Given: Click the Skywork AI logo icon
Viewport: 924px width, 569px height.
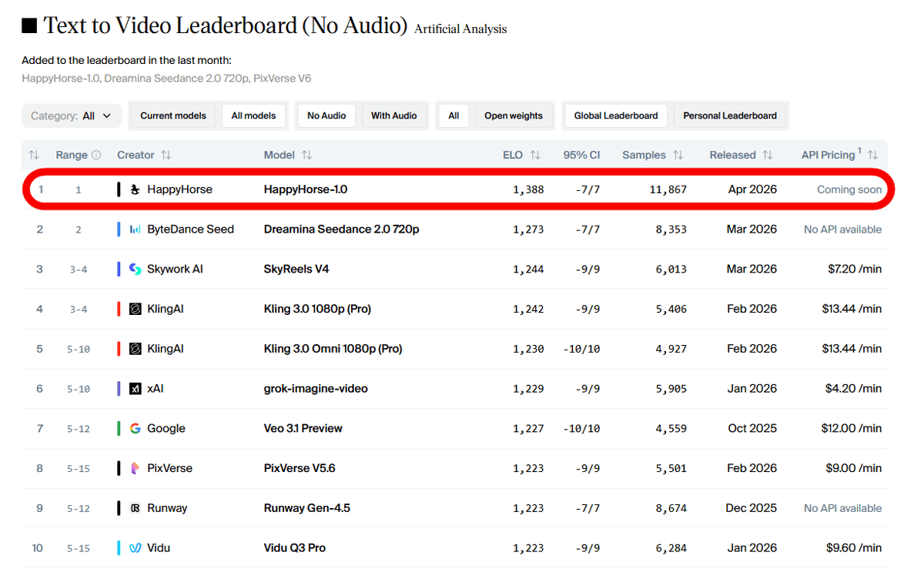Looking at the screenshot, I should click(x=135, y=269).
